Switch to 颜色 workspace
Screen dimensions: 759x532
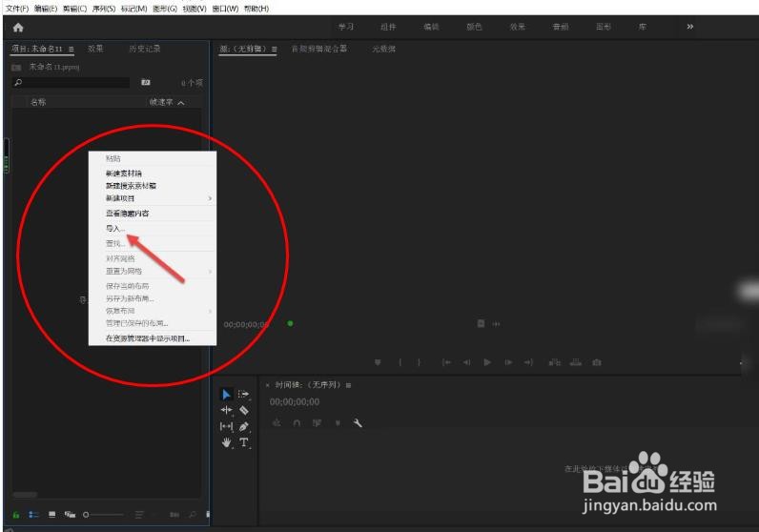[474, 27]
